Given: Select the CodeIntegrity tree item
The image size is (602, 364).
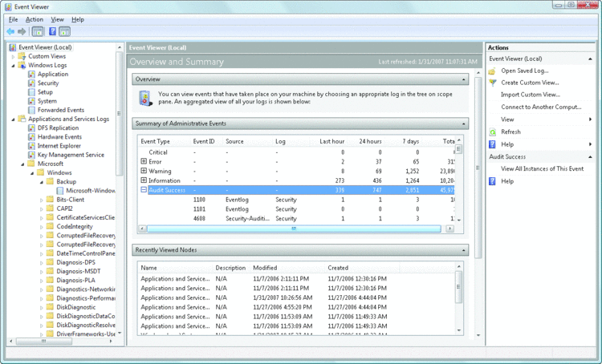Looking at the screenshot, I should (75, 227).
